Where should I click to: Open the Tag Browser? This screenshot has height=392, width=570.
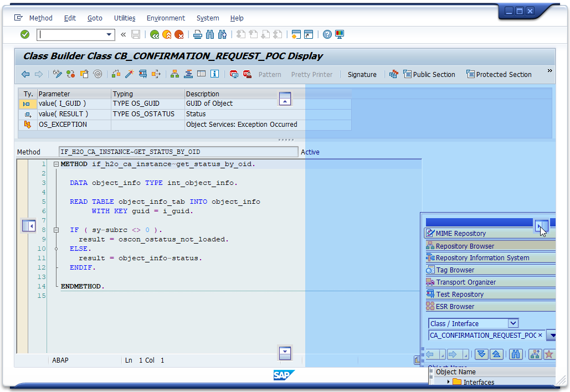click(490, 270)
